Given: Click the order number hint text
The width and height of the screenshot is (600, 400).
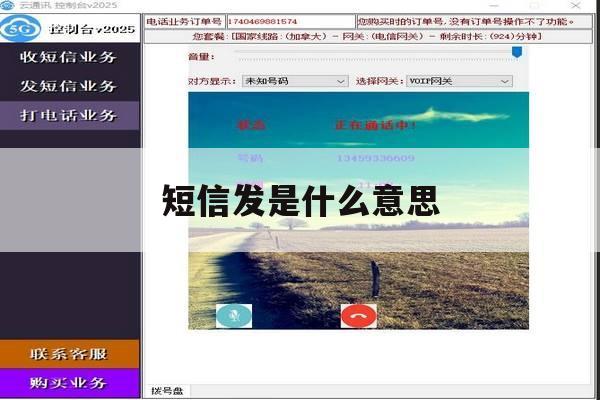Looking at the screenshot, I should click(x=466, y=21).
